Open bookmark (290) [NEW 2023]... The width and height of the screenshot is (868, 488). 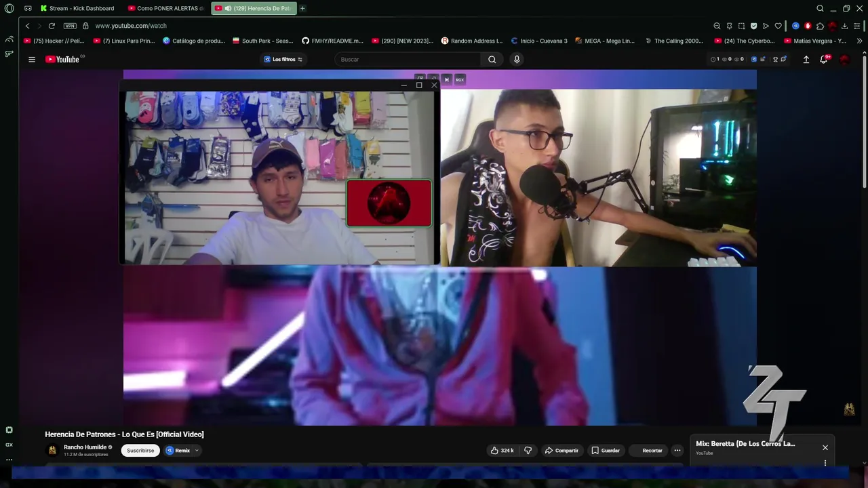tap(403, 41)
